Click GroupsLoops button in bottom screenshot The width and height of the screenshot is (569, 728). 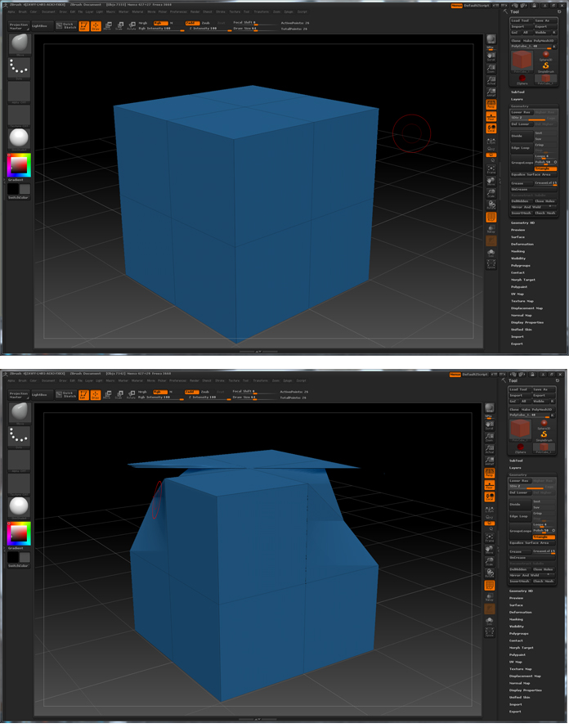pos(520,531)
